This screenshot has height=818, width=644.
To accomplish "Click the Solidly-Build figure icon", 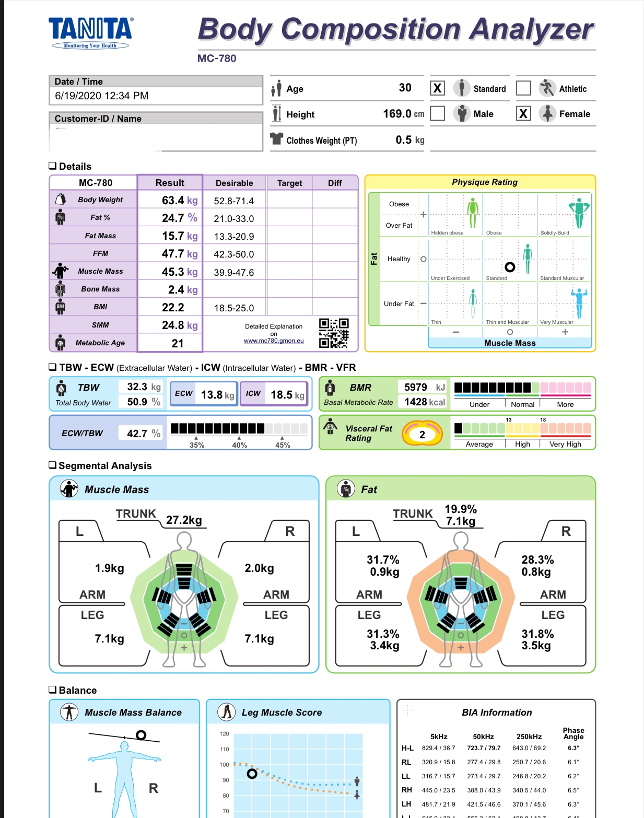I will [x=579, y=213].
